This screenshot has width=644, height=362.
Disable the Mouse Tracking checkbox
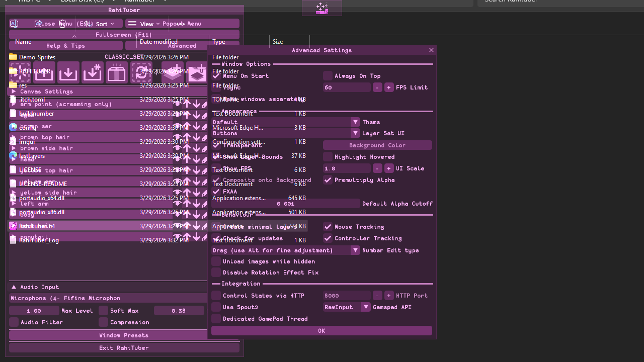[x=328, y=227]
